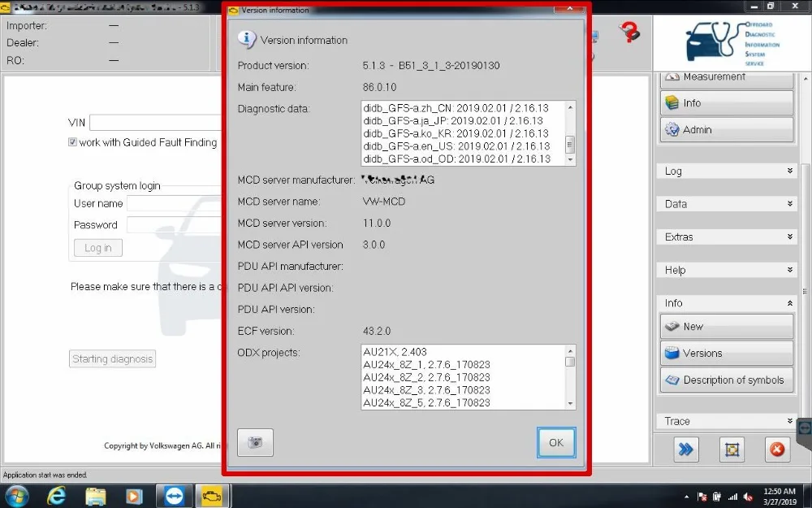The width and height of the screenshot is (812, 508).
Task: Open the Windows Start menu
Action: [18, 497]
